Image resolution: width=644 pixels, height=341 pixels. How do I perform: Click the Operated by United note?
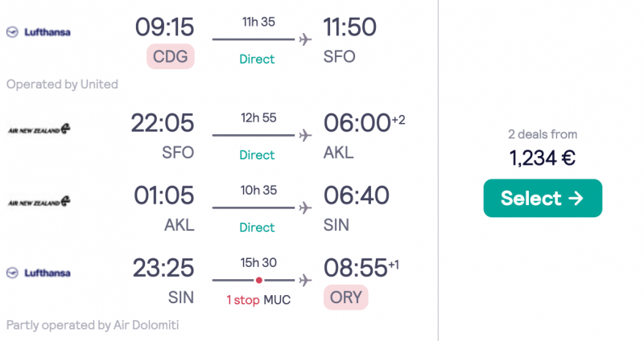[62, 84]
